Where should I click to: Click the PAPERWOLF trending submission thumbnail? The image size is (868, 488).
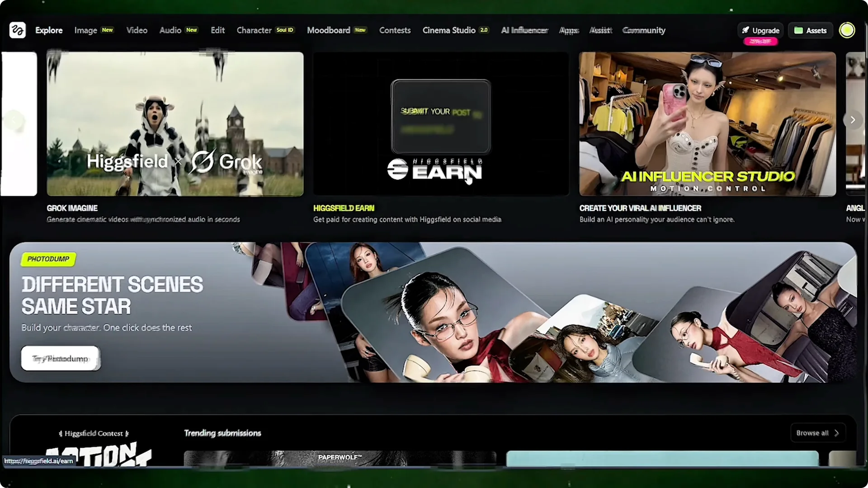click(x=340, y=458)
